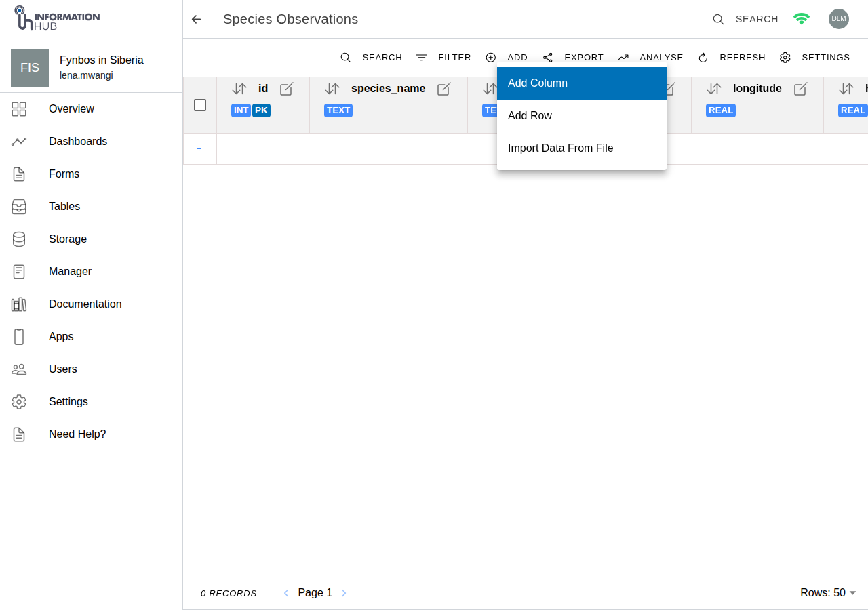The image size is (868, 610).
Task: Open the ADD toolbar menu
Action: tap(507, 58)
